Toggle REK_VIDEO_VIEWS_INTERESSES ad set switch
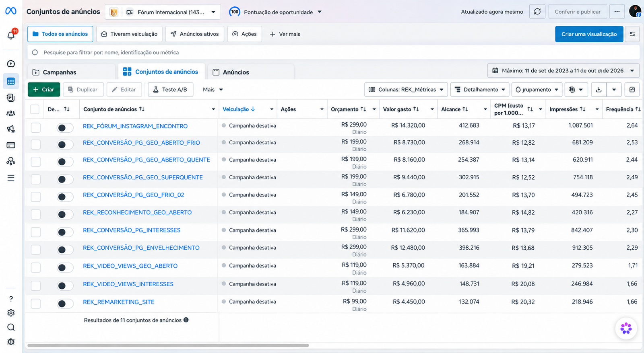 click(65, 286)
